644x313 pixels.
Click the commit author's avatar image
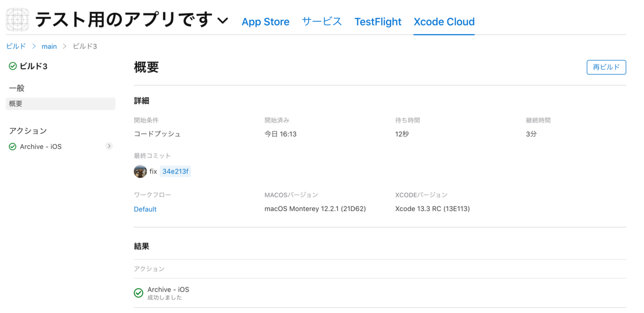click(140, 171)
